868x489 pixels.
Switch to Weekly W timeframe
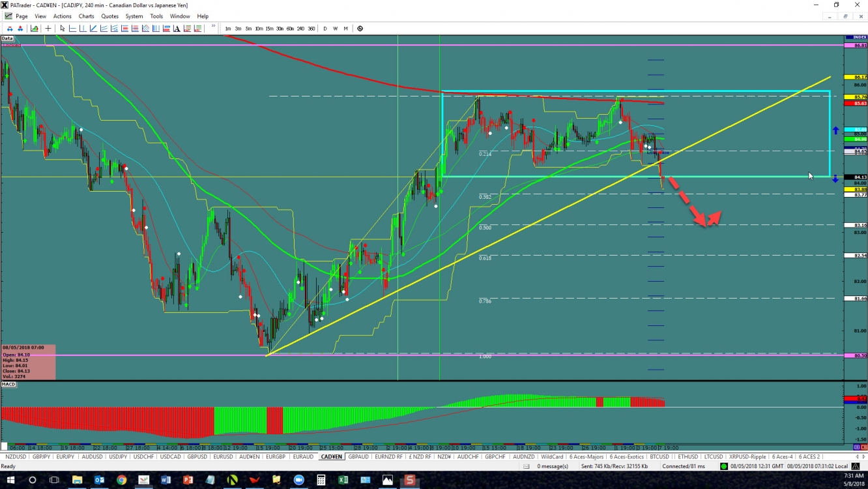pos(335,29)
